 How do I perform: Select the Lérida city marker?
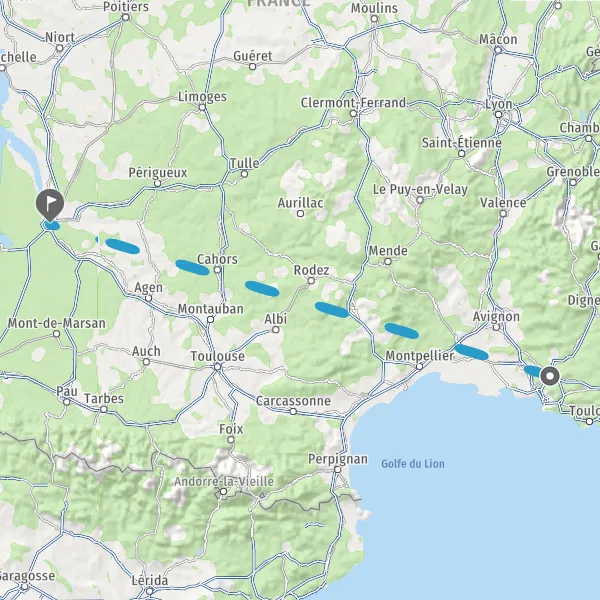150,591
